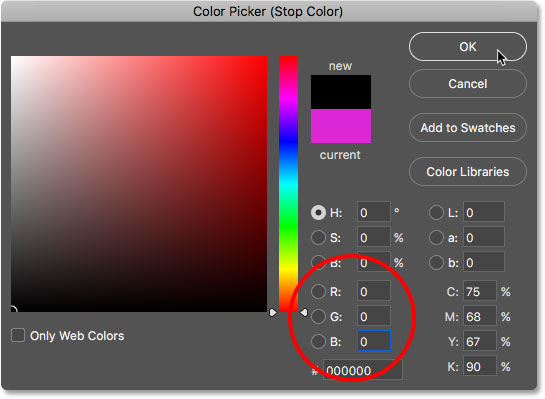This screenshot has height=399, width=545.
Task: Open Color Libraries
Action: point(467,172)
